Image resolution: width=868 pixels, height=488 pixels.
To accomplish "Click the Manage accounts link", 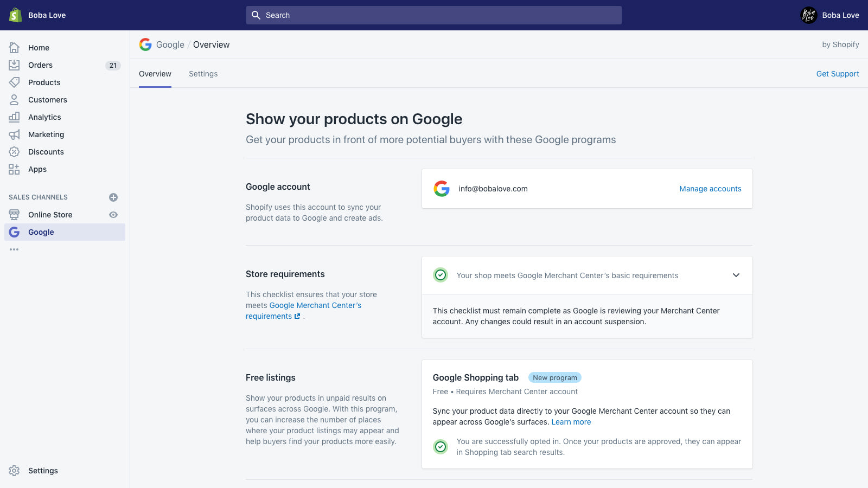I will click(x=710, y=189).
